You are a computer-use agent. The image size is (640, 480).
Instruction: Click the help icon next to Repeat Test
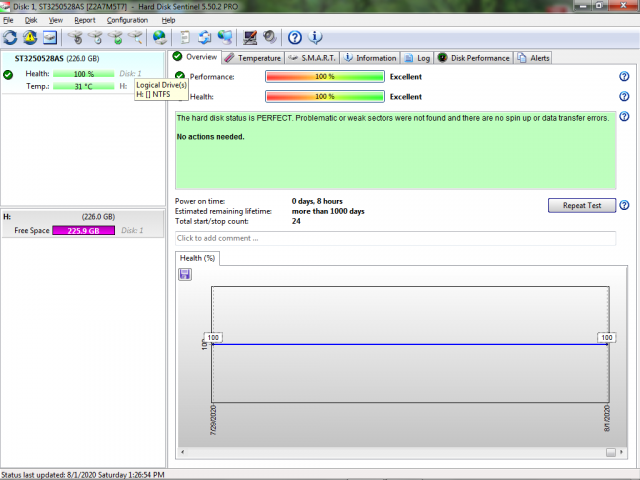pyautogui.click(x=624, y=205)
